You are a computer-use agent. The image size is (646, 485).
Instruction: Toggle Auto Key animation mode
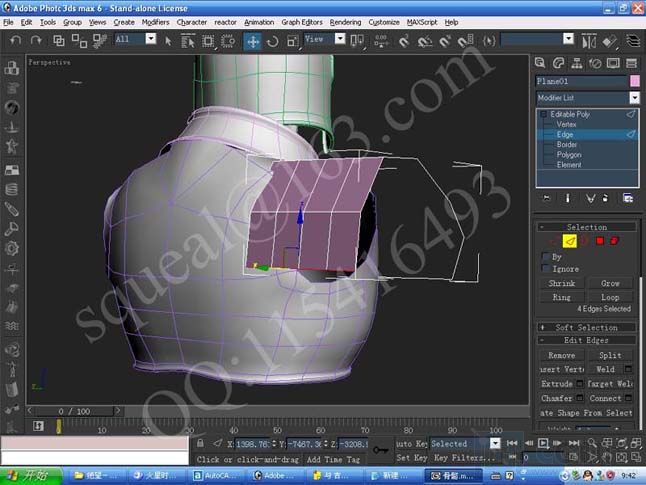(x=411, y=444)
